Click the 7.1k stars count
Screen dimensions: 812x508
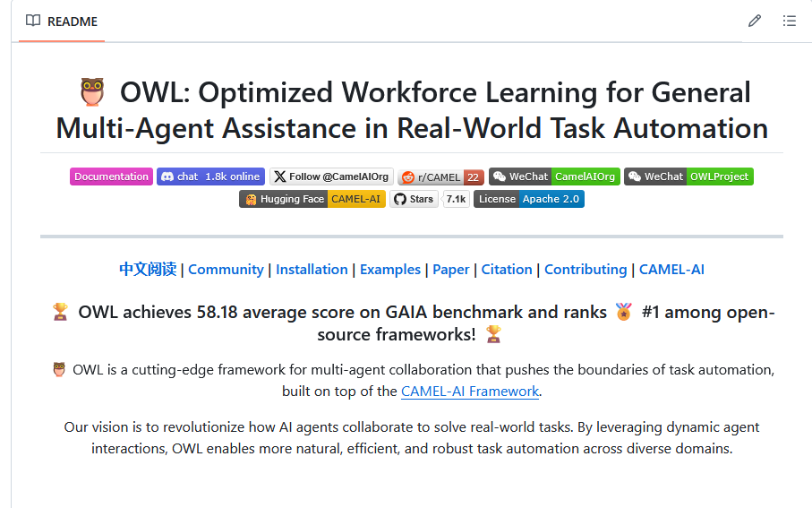point(457,199)
